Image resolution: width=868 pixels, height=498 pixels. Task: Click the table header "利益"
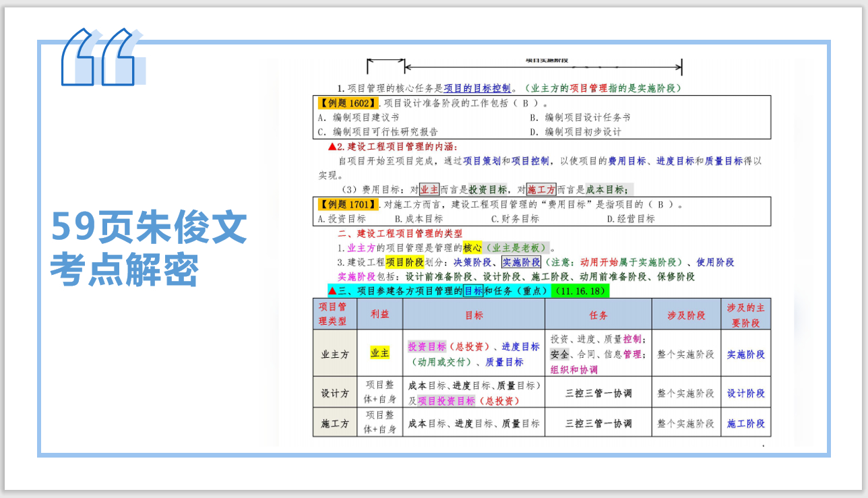380,315
